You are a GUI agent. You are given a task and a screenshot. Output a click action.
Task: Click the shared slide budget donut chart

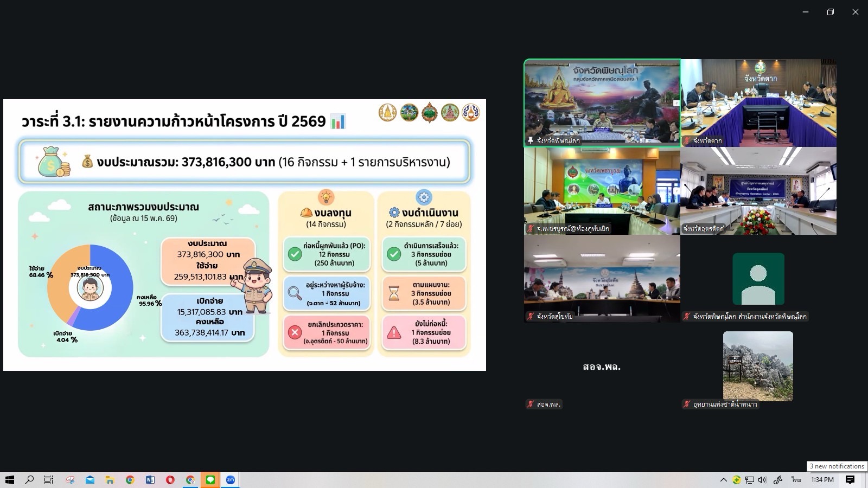tap(90, 287)
